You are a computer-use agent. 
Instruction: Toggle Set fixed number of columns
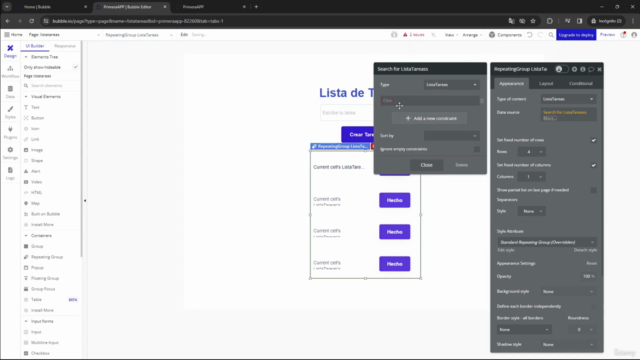(593, 165)
